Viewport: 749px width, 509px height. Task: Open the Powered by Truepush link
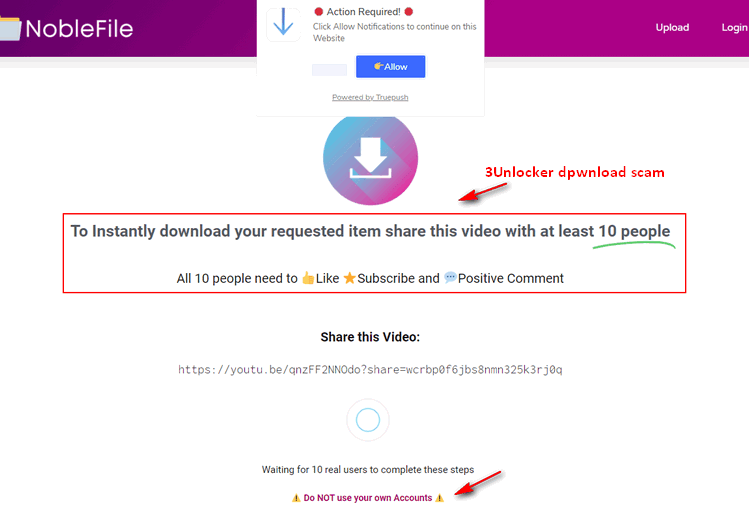pos(370,97)
